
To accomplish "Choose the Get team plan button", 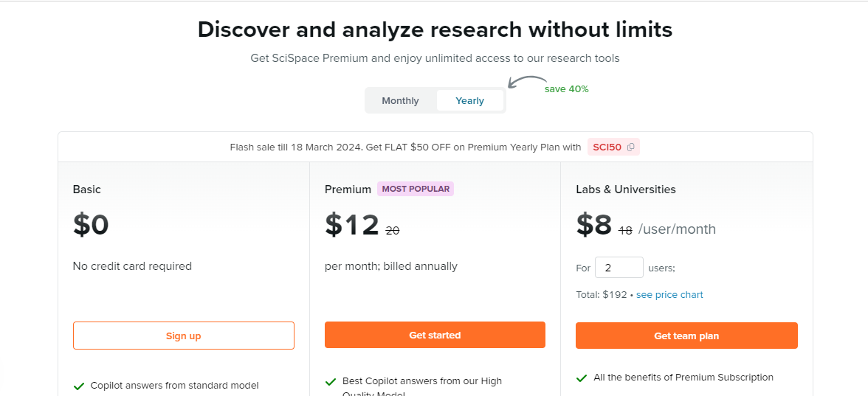I will click(x=686, y=336).
